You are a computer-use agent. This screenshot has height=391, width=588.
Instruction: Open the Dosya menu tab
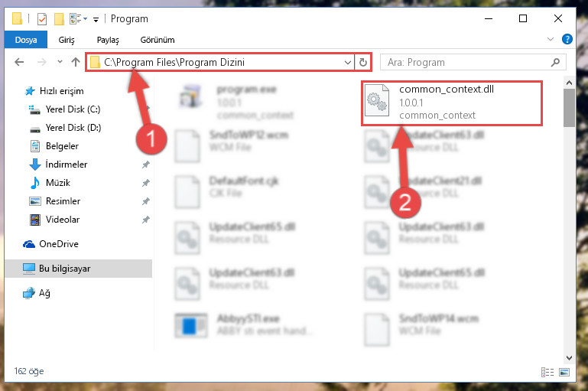pos(26,40)
